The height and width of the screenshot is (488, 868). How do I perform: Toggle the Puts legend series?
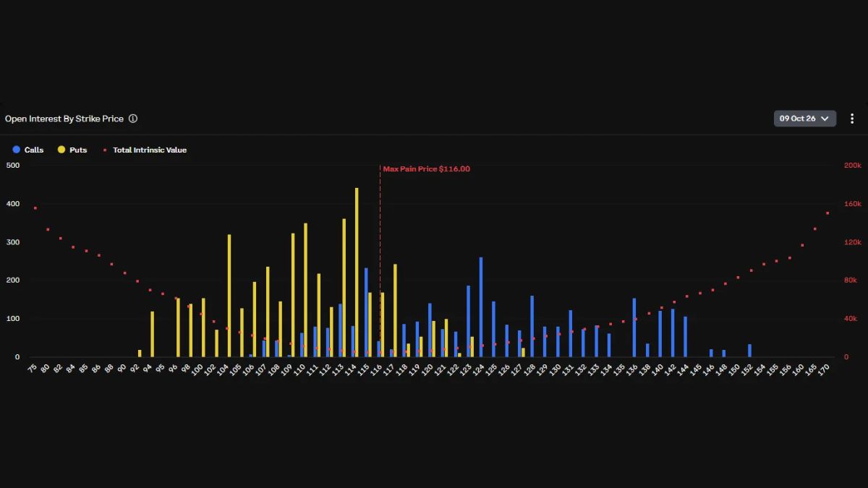tap(72, 150)
